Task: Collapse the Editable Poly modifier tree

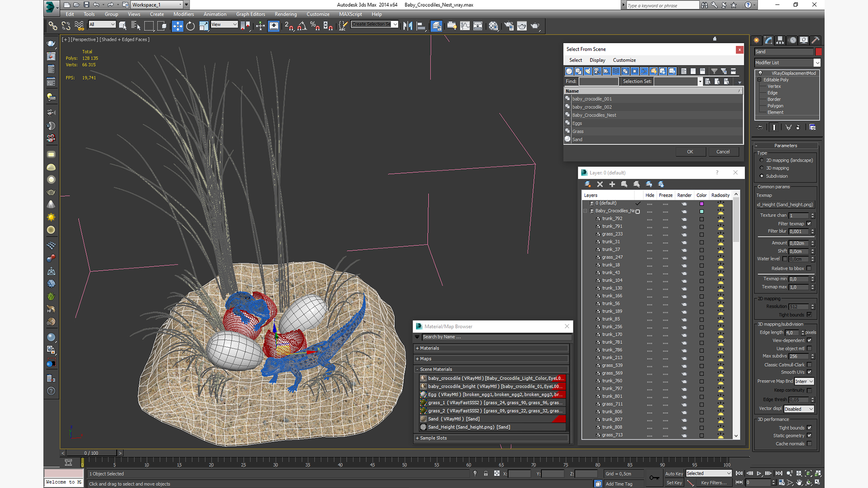Action: [759, 80]
